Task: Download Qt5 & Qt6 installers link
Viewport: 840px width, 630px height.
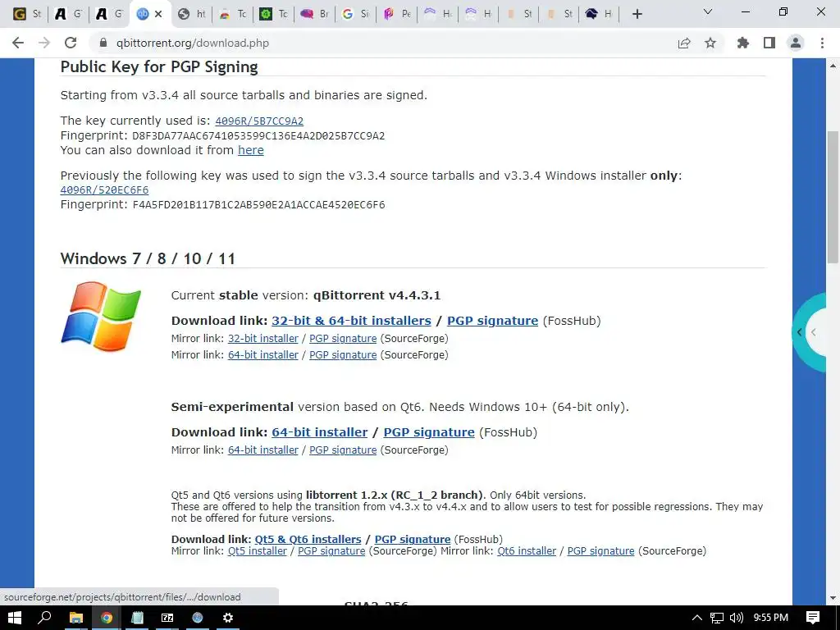Action: 308,540
